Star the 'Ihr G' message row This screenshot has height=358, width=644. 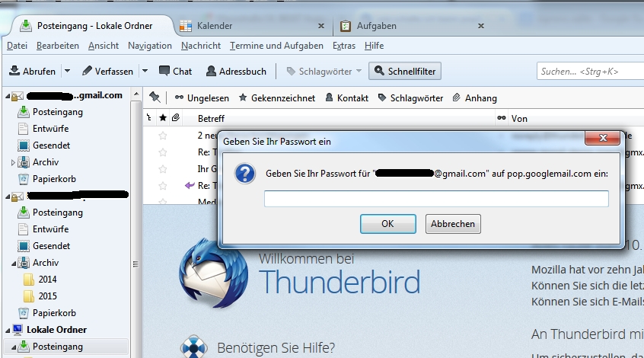point(163,169)
